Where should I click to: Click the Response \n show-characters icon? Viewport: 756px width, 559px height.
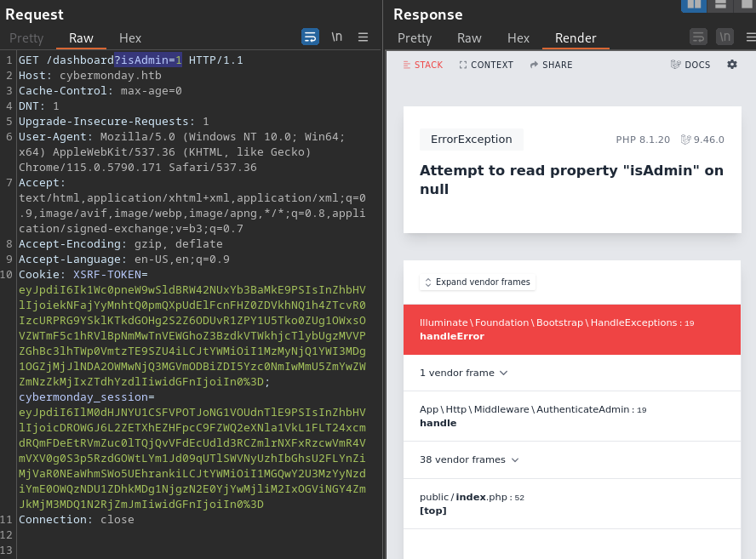724,37
